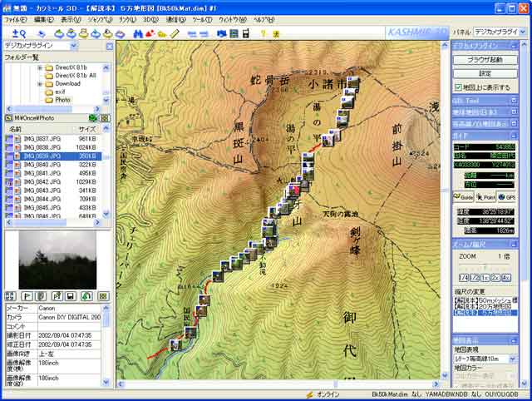Open the ファイル(F) menu

click(x=15, y=18)
